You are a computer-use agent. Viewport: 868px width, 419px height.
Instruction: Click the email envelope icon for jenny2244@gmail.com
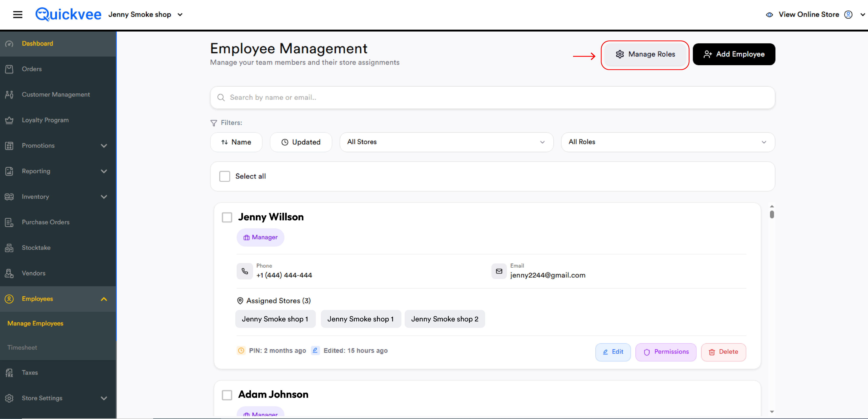point(499,271)
